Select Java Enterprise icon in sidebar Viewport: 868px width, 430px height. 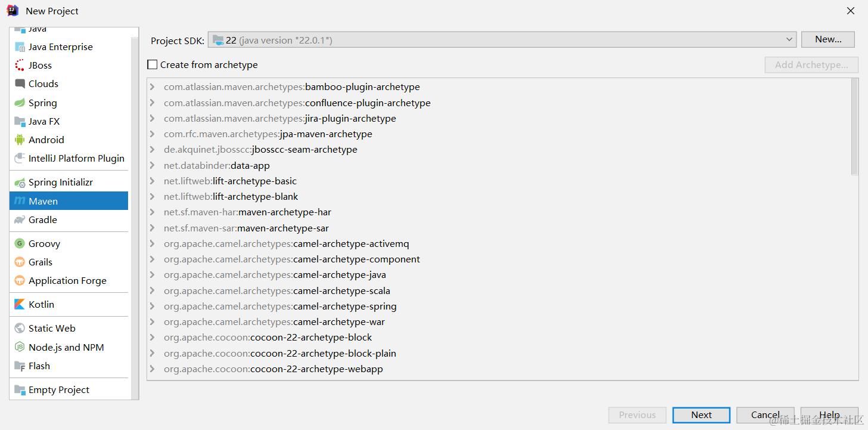(x=20, y=47)
